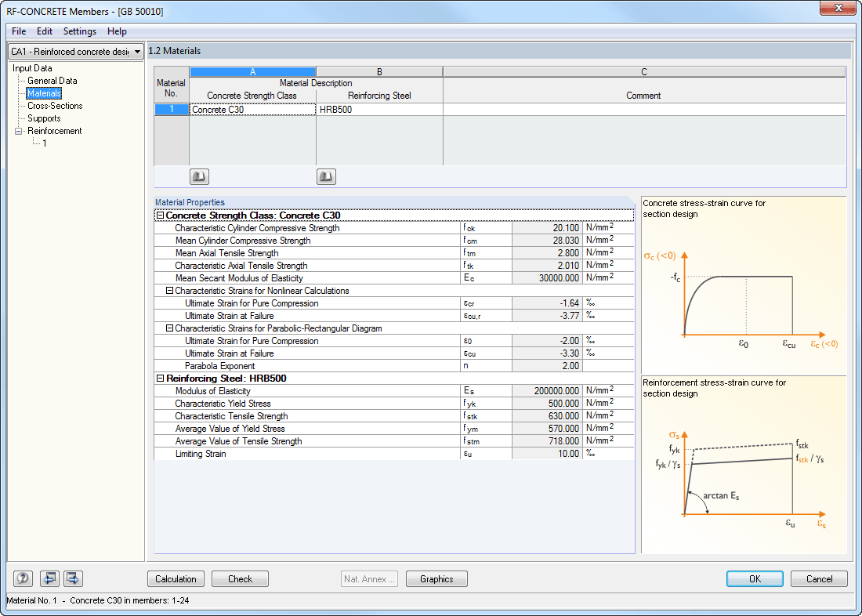Viewport: 862px width, 616px height.
Task: Click the help question mark icon
Action: (x=23, y=578)
